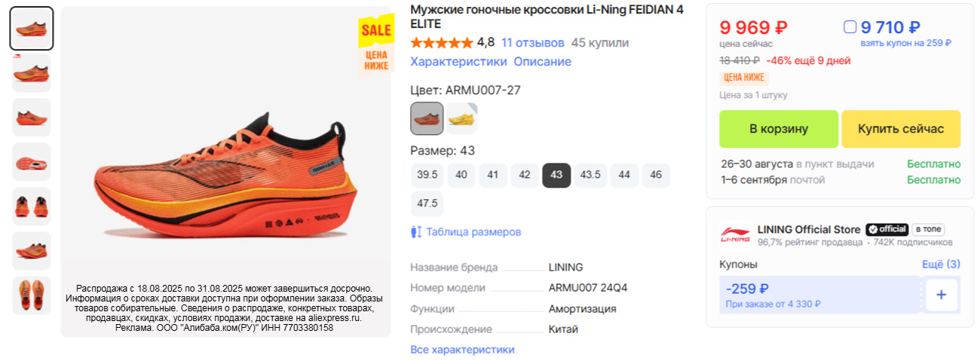Click the orange star rating
Viewport: 980px width, 361px height.
[442, 43]
